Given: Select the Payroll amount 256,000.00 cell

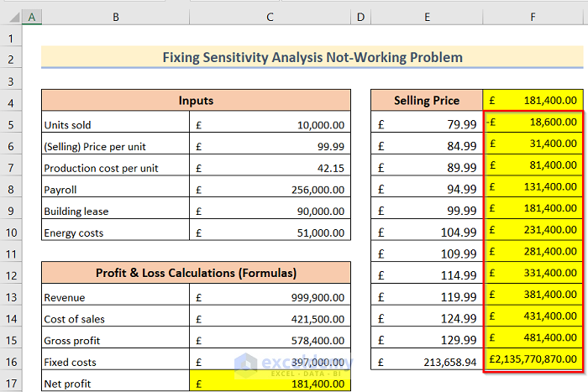Looking at the screenshot, I should pos(270,190).
